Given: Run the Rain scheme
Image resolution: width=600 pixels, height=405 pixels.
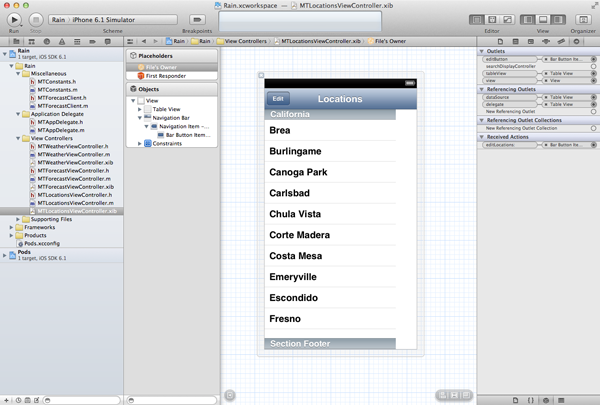Looking at the screenshot, I should point(14,19).
